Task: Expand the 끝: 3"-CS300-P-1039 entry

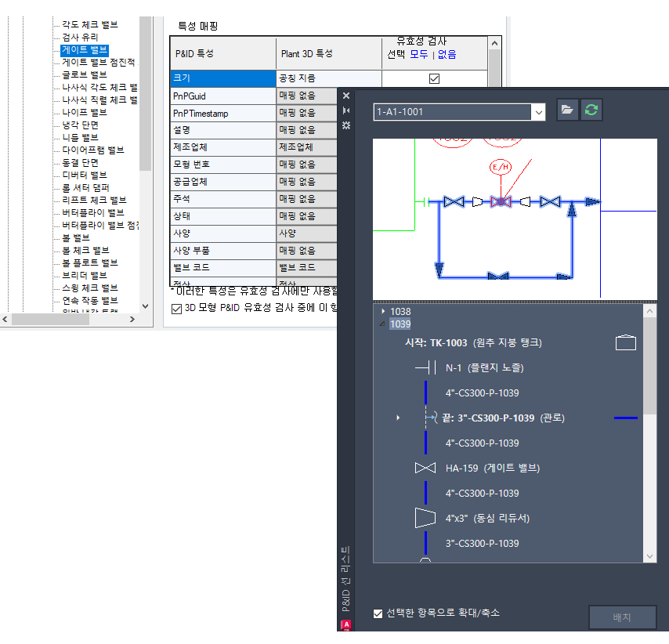Action: click(398, 418)
